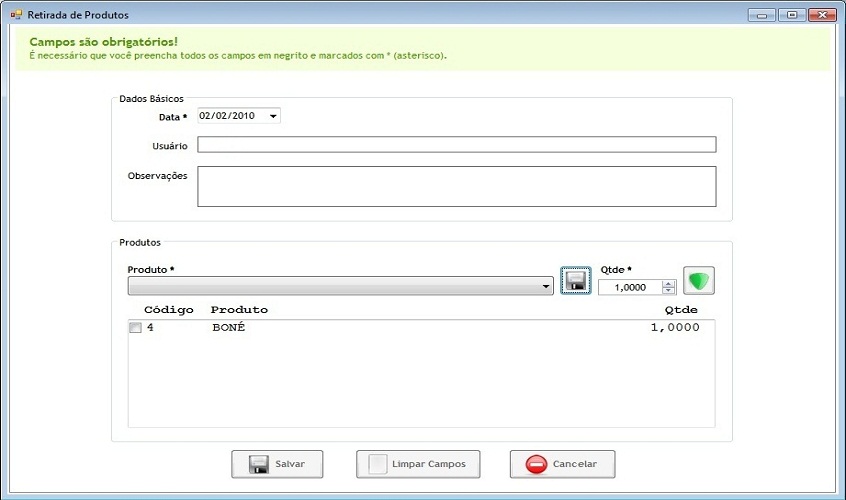
Task: Click the green shield button next to Qtde
Action: (699, 280)
